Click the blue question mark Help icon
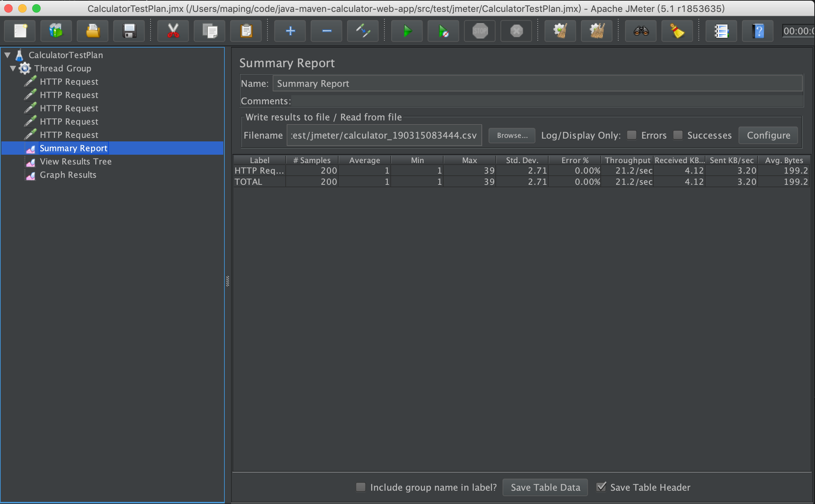Viewport: 815px width, 504px height. pyautogui.click(x=758, y=31)
